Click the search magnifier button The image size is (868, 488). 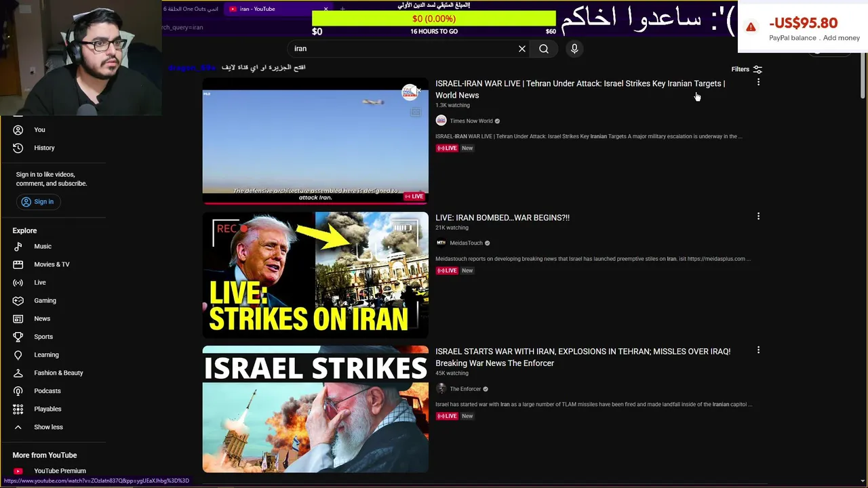(x=544, y=49)
